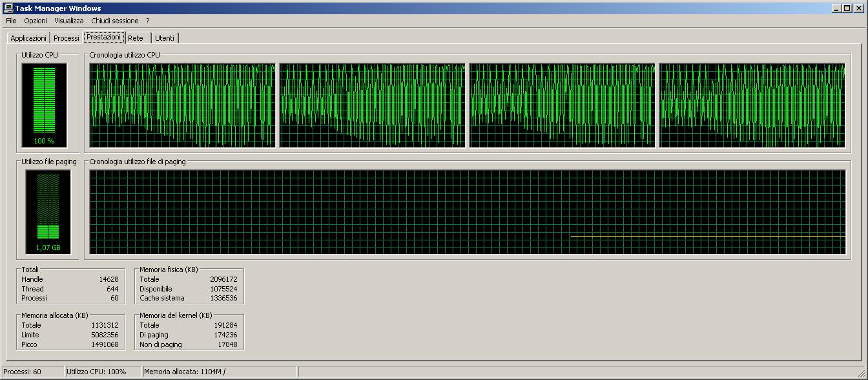
Task: Switch to the Utenti tab
Action: [x=164, y=37]
